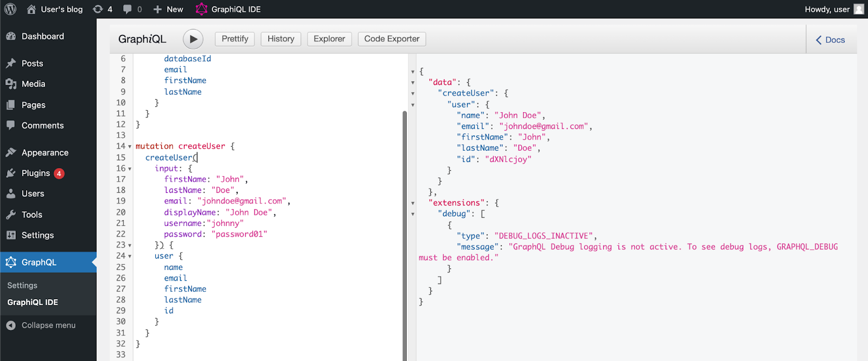Click the Media sidebar icon
This screenshot has width=868, height=361.
pyautogui.click(x=11, y=84)
